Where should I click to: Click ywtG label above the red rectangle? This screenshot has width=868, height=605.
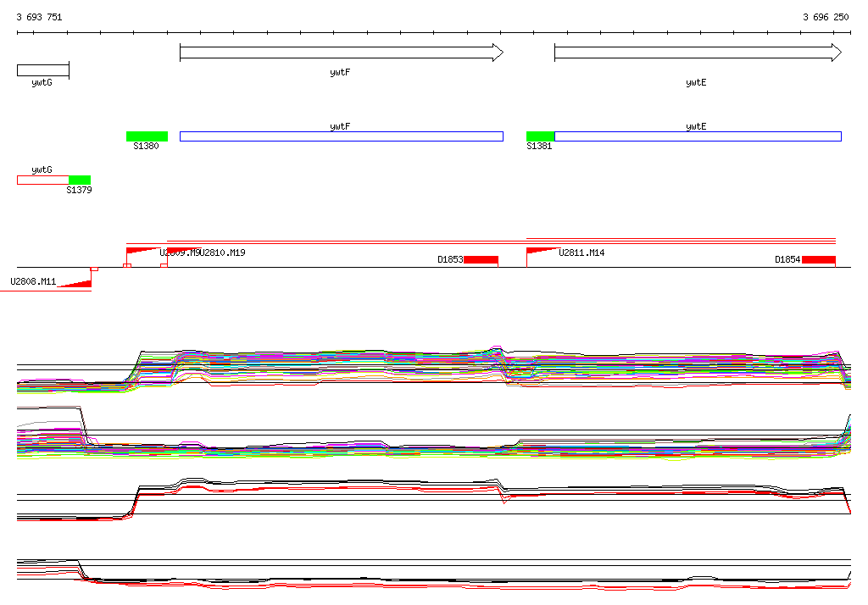(42, 169)
